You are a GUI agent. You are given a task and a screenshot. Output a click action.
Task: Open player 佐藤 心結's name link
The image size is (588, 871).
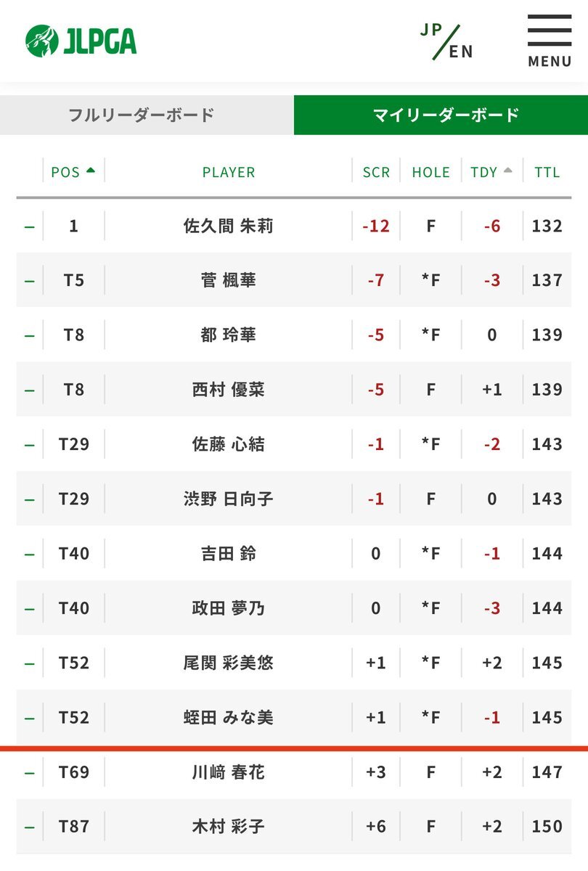tap(229, 444)
